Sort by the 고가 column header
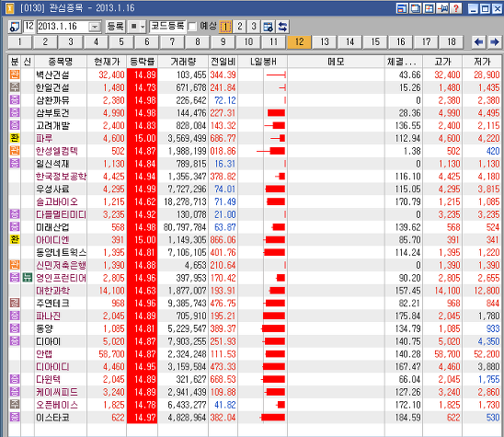504x437 pixels. 442,62
